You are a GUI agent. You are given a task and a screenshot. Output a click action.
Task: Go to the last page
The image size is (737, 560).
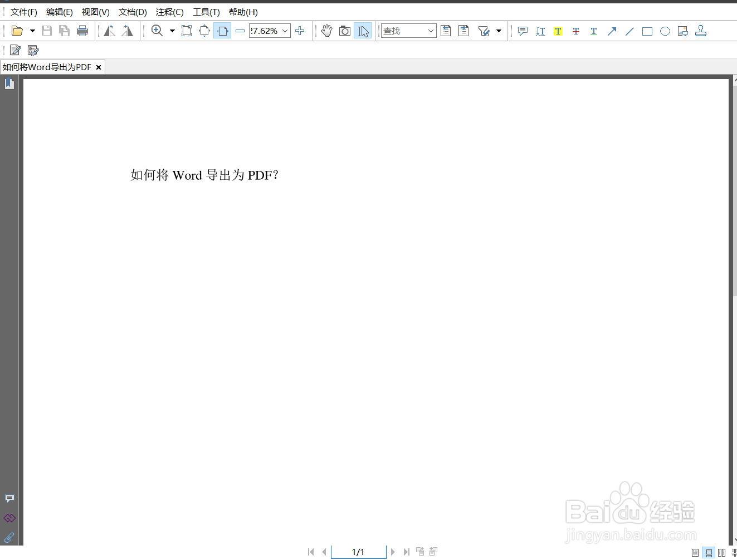(x=406, y=552)
